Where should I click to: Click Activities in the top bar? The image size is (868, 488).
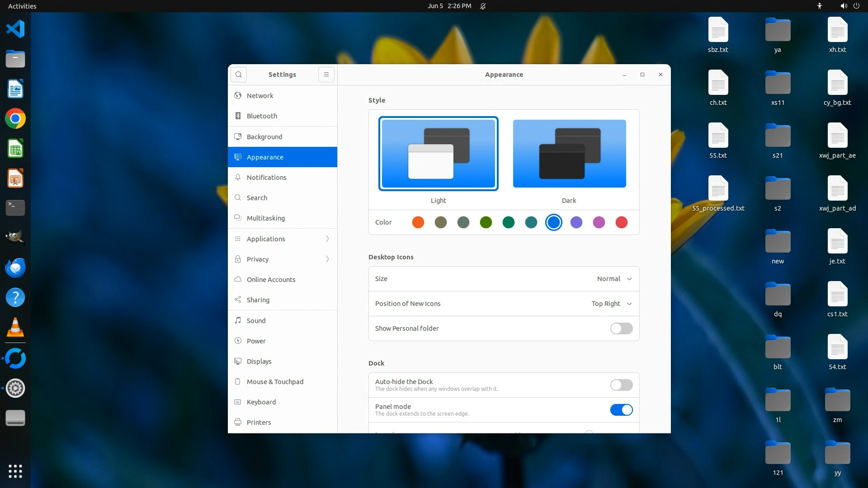[22, 6]
